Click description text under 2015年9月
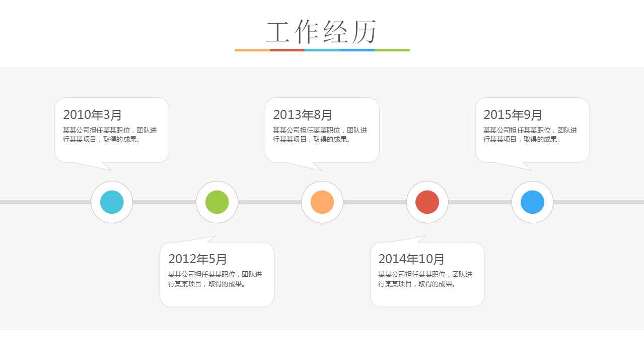 coord(530,135)
